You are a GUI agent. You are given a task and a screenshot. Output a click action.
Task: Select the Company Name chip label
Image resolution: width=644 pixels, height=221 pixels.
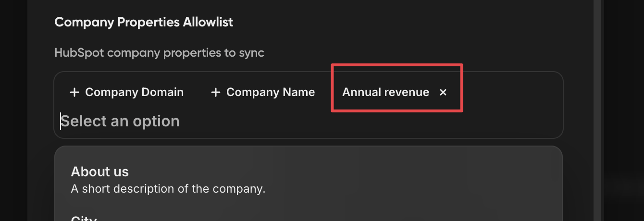[271, 92]
